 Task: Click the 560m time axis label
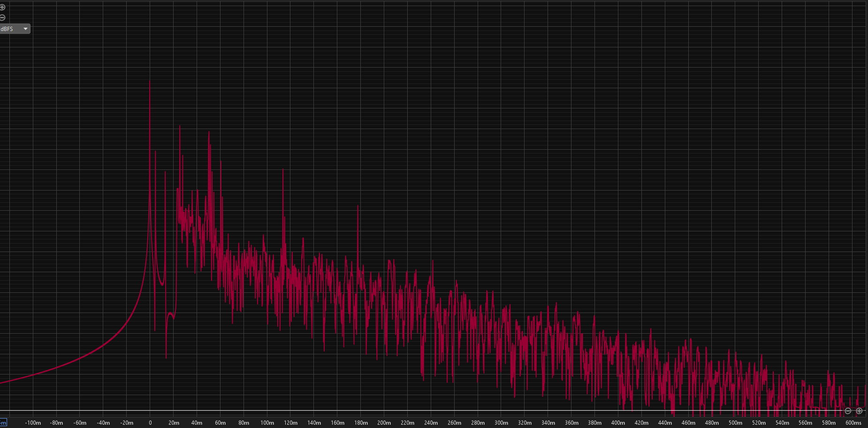[x=806, y=423]
